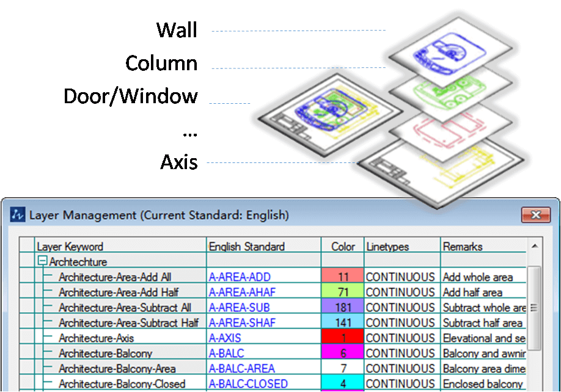This screenshot has width=561, height=392.
Task: Click the Color column header
Action: click(343, 247)
